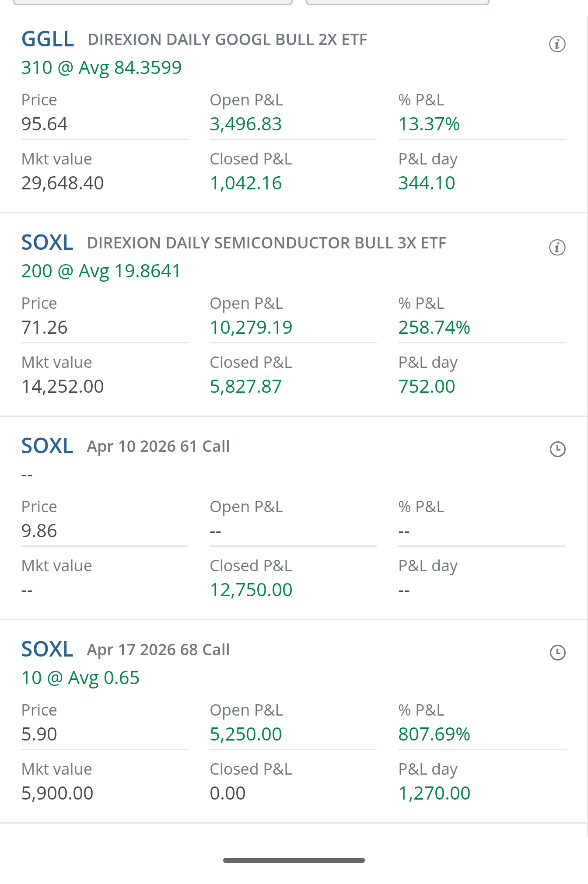The height and width of the screenshot is (884, 588).
Task: Tap GGLL Open P&L value 3,496.83
Action: click(245, 124)
